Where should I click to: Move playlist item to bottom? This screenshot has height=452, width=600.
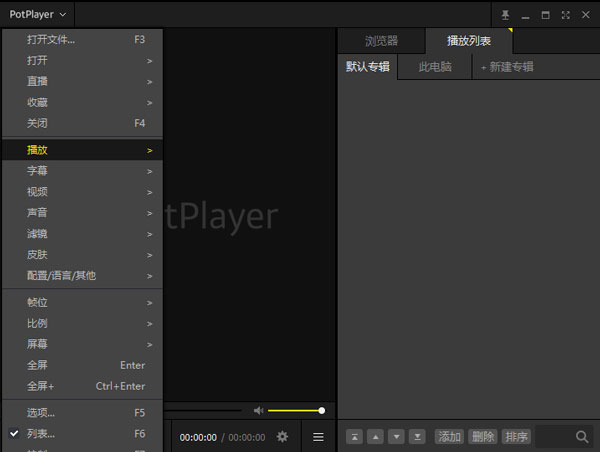tap(417, 437)
